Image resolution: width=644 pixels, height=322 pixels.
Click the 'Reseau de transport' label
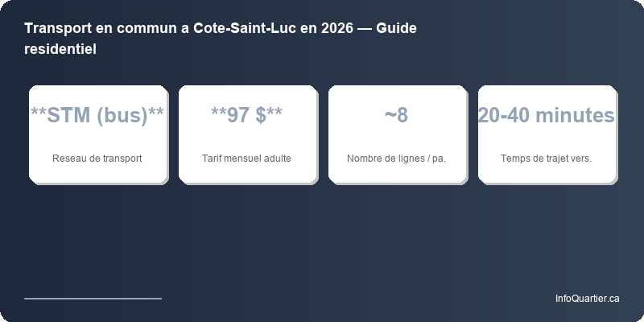[x=97, y=158]
